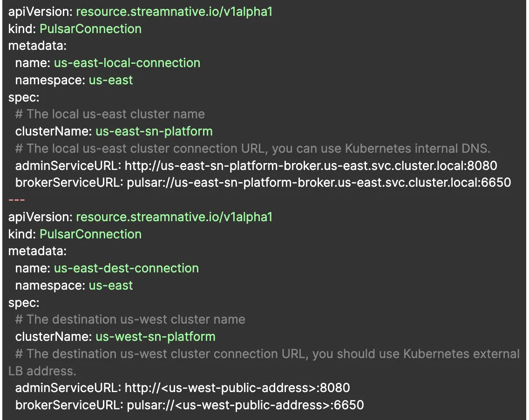Click the comment "The local us-east cluster name"
This screenshot has width=529, height=420.
[x=110, y=114]
